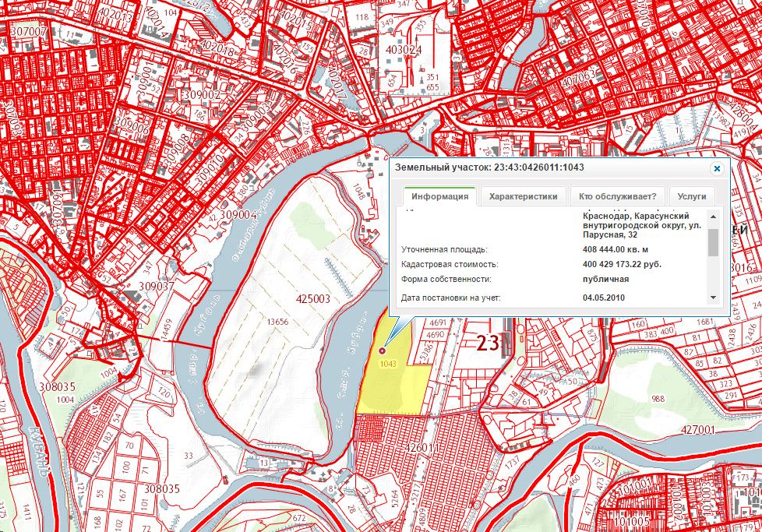Click parcel 13656 on the map
The height and width of the screenshot is (532, 762).
click(277, 321)
